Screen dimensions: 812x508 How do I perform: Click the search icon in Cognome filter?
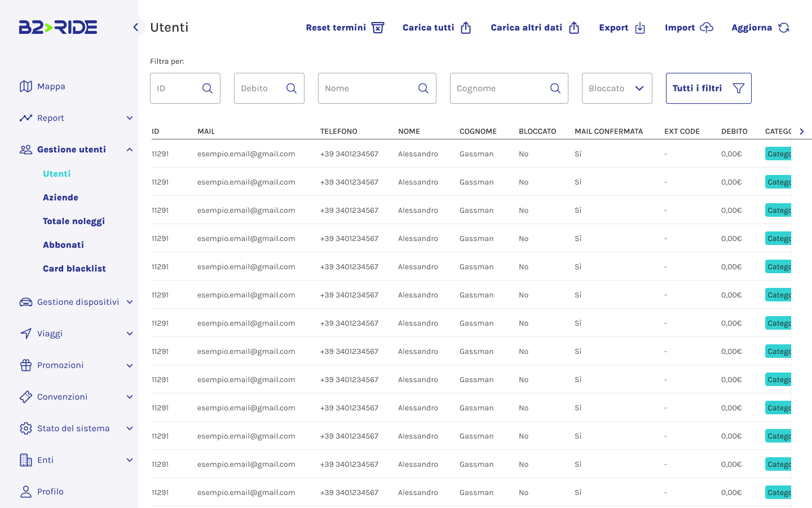pos(555,88)
